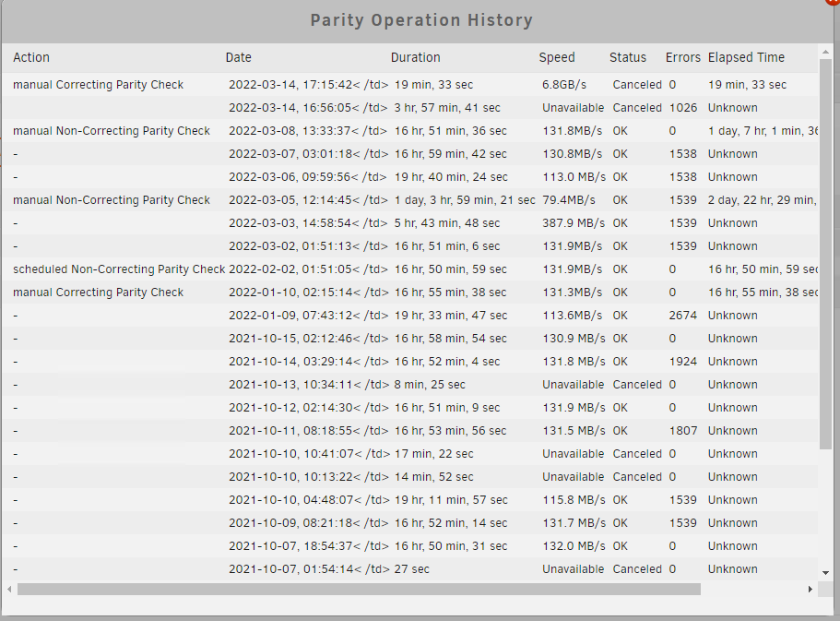Screen dimensions: 840x621
Task: Click speed value 113.0 MB/s
Action: (x=574, y=177)
